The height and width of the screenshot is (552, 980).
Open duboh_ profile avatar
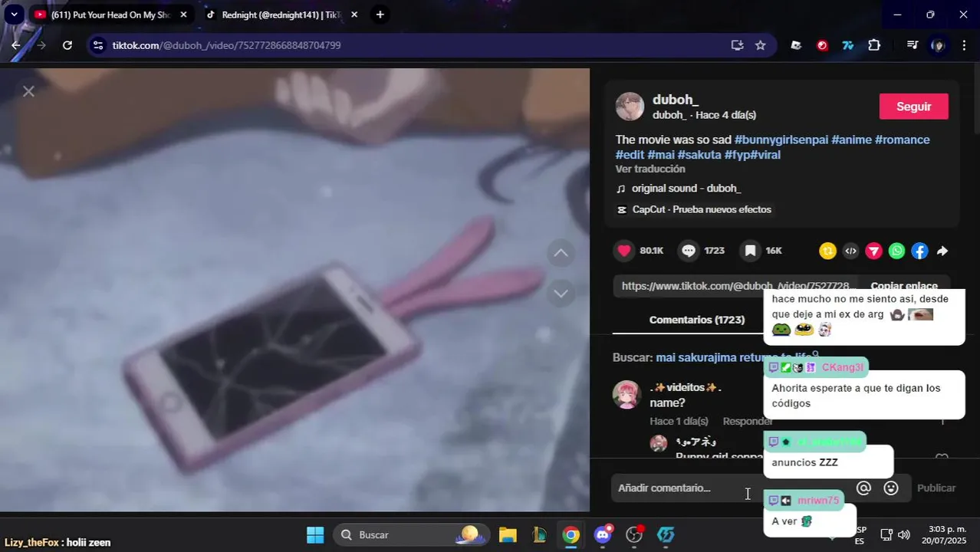coord(630,107)
